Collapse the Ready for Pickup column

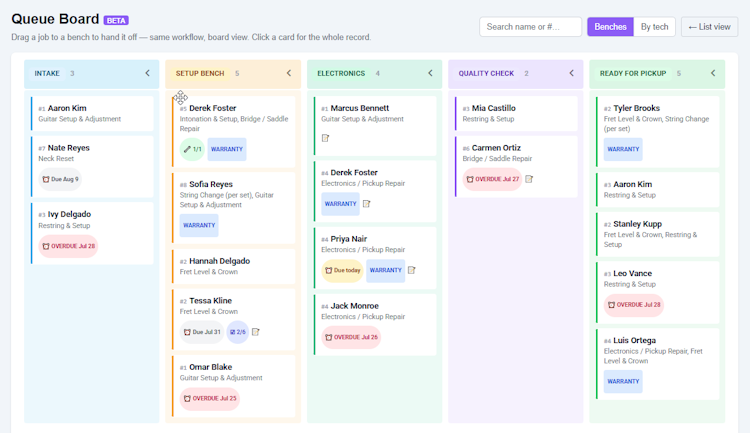(713, 73)
